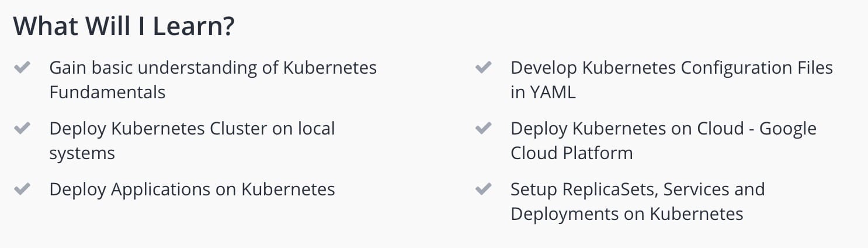Select the checkmark beside Deploy Applications on Kubernetes
868x248 pixels.
click(22, 189)
